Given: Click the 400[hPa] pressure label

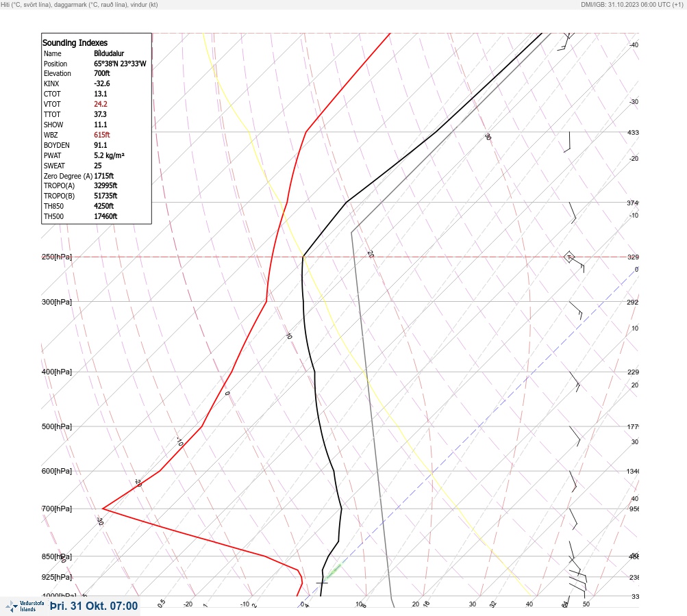Looking at the screenshot, I should pos(57,372).
